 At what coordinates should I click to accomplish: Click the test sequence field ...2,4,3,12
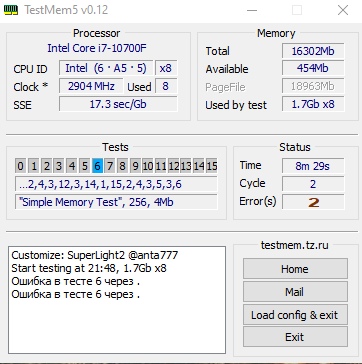(116, 184)
